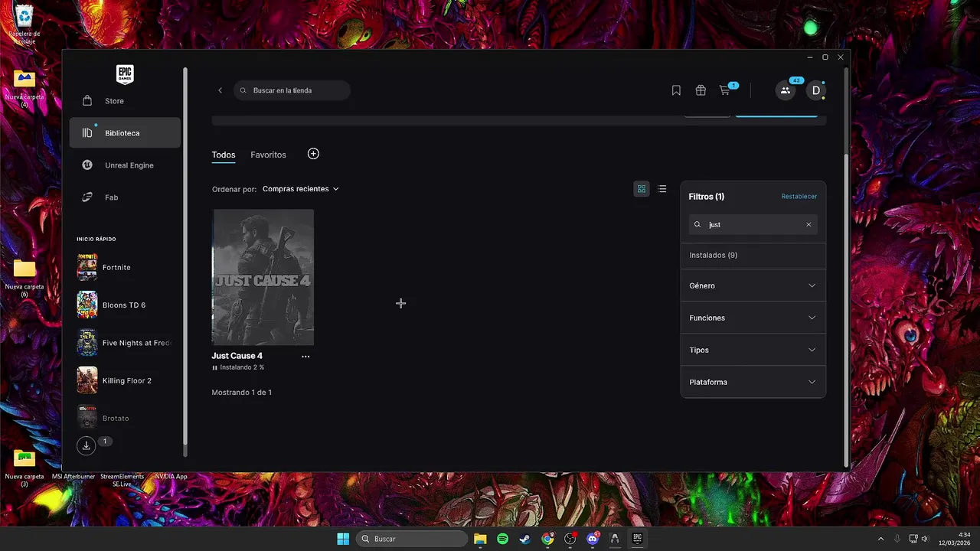Clear the 'just' filter text
Screen dimensions: 980x551
coord(808,225)
